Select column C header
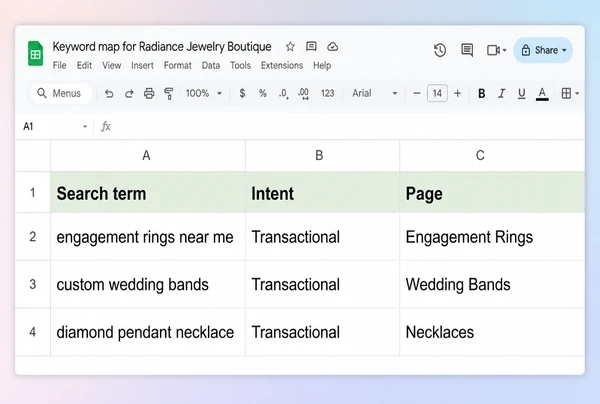 (492, 155)
